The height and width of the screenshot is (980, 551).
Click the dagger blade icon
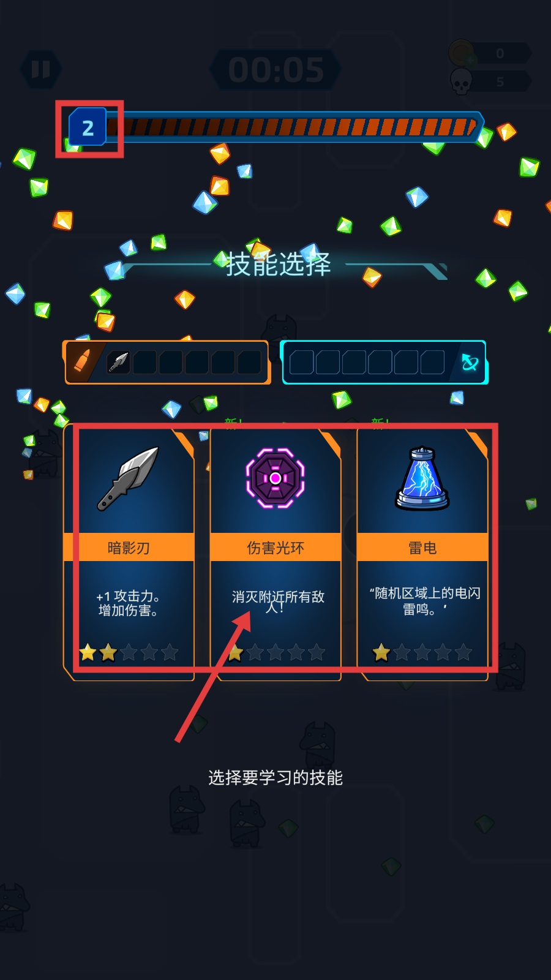tap(129, 478)
